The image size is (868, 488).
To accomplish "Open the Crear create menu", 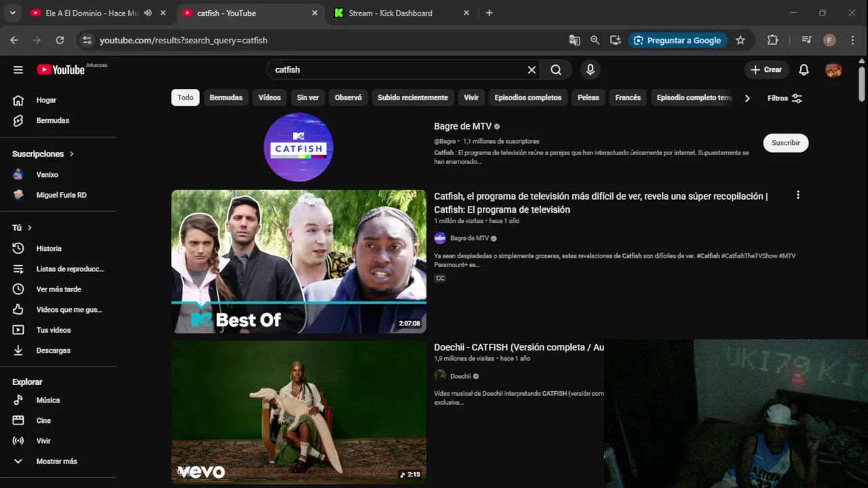I will (766, 70).
